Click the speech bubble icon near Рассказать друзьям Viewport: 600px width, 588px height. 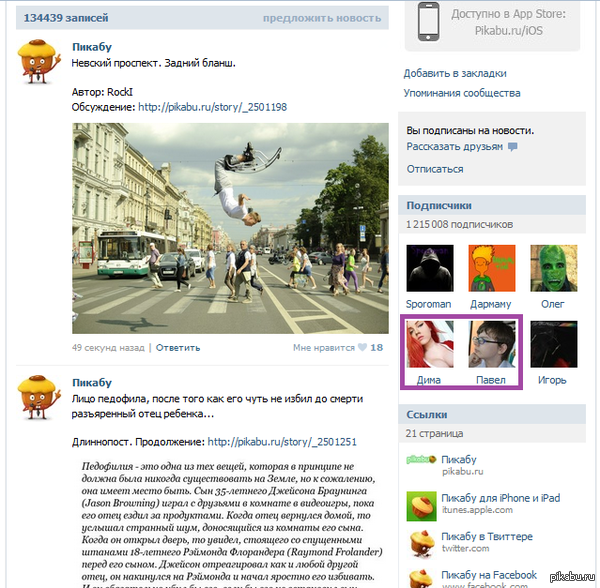tap(512, 147)
